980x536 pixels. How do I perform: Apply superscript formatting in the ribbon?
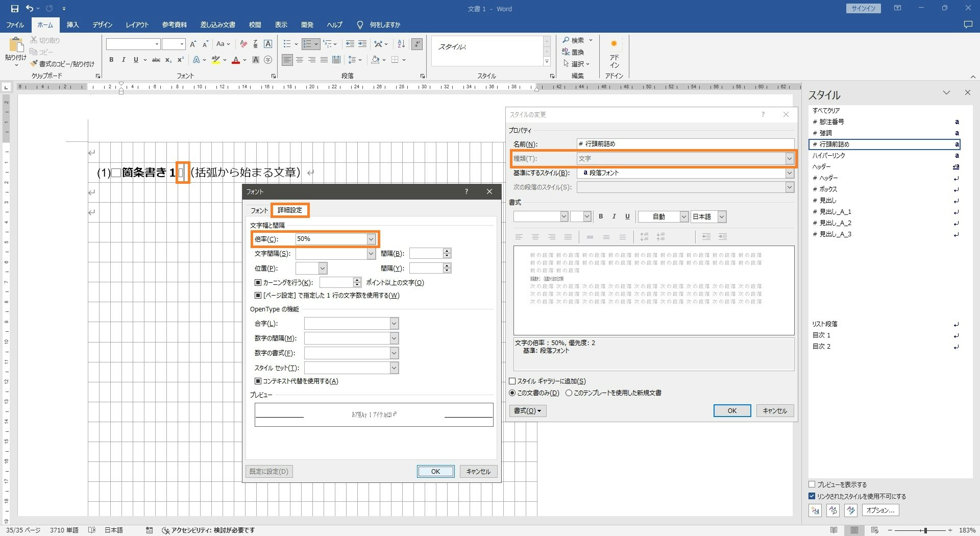click(x=180, y=60)
